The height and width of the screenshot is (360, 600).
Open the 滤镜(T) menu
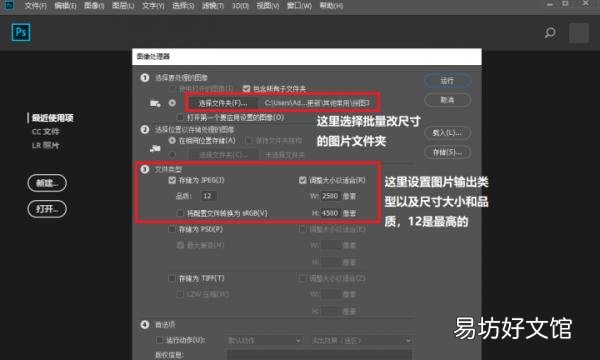click(212, 6)
